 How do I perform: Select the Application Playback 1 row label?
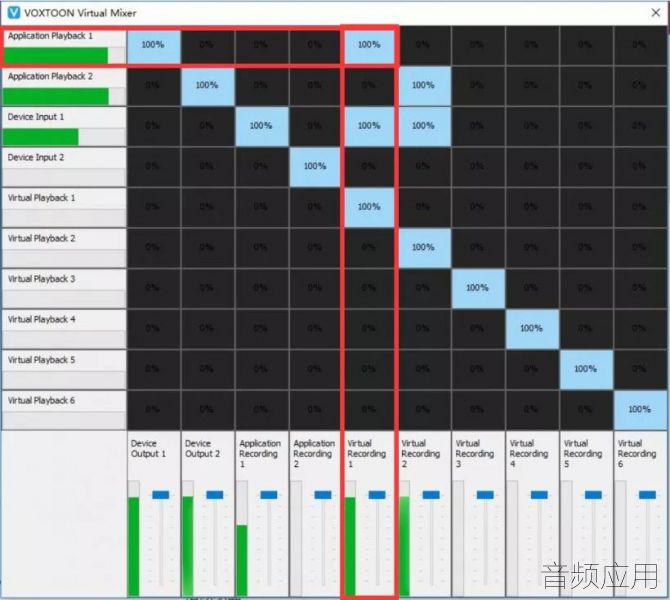[x=50, y=36]
